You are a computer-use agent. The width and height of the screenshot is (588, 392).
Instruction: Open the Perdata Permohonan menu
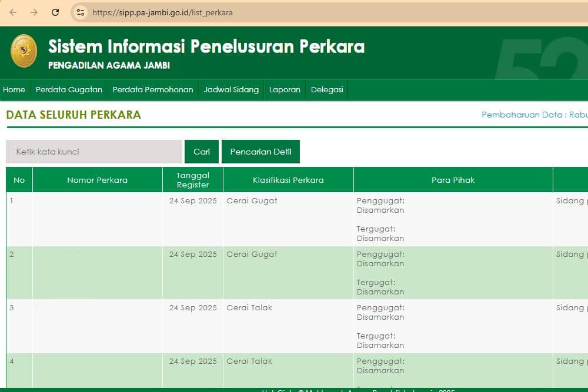[x=153, y=89]
